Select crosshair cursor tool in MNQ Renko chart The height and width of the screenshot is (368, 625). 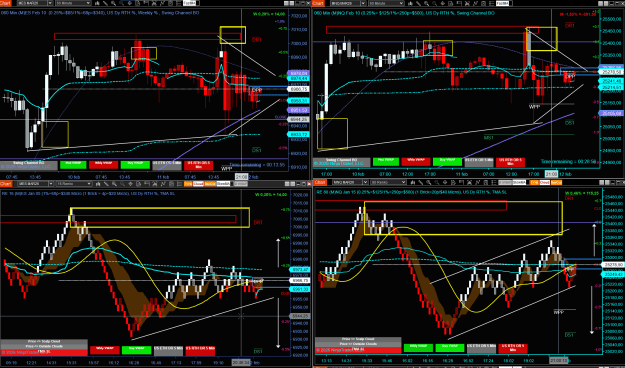point(445,182)
